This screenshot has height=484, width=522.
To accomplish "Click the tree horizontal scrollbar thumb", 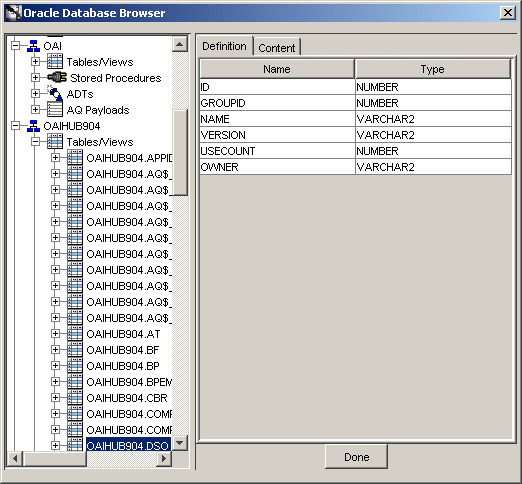I will tap(55, 458).
